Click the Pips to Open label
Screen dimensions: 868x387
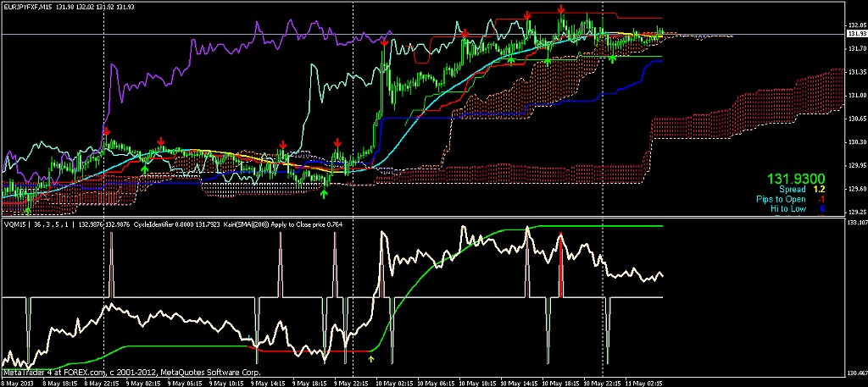[781, 199]
